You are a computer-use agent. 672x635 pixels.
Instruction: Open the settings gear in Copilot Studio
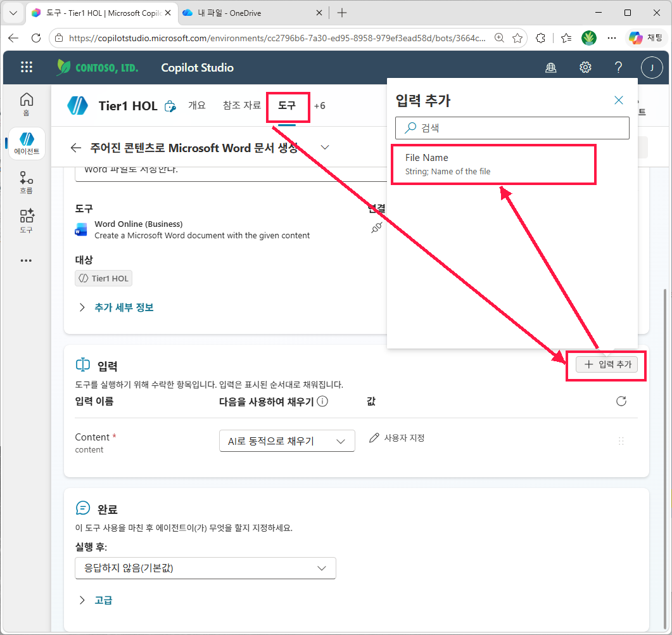click(x=585, y=67)
